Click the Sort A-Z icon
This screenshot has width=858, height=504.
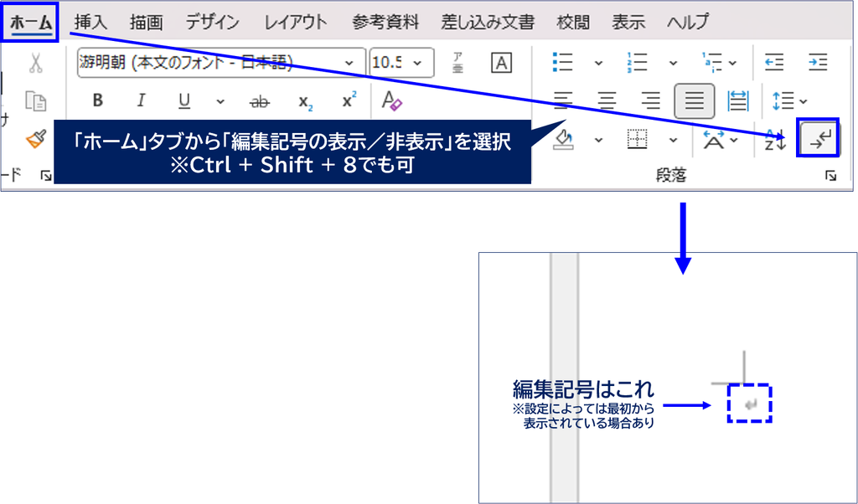775,140
